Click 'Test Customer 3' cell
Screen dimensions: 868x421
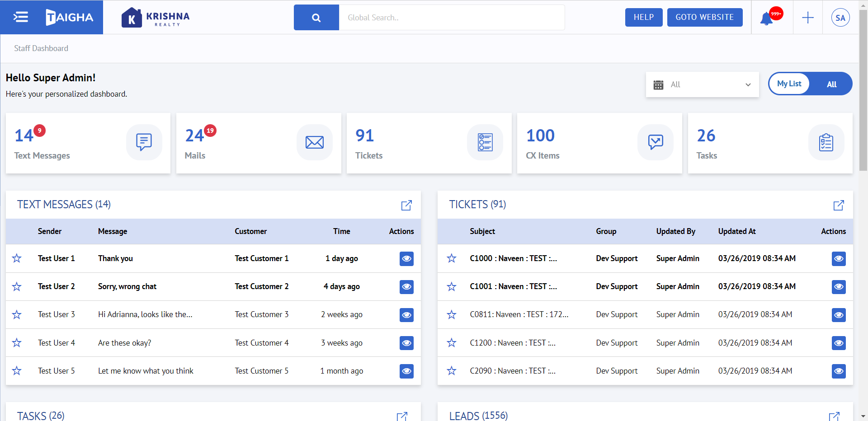[x=262, y=314]
